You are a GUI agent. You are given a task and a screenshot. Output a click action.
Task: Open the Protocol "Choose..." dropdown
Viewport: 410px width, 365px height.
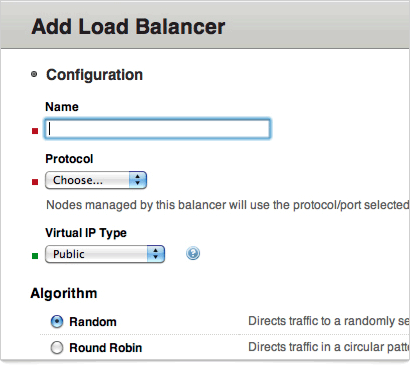(96, 180)
